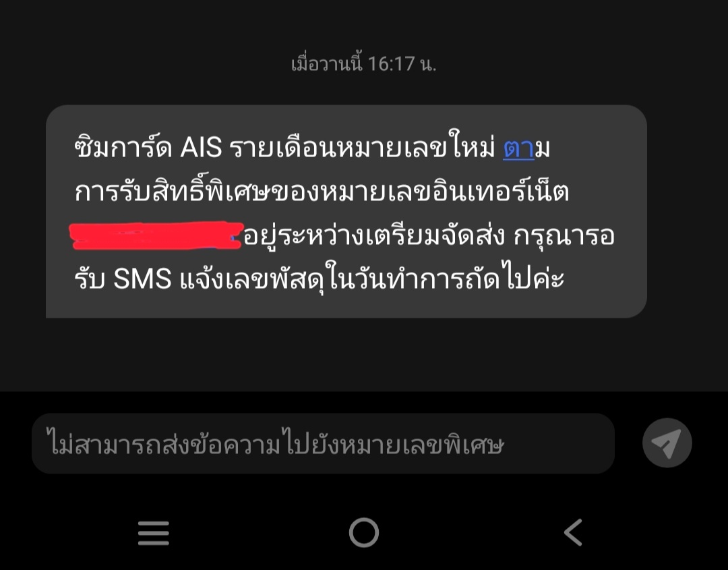Tap the text แจ้งเลขพัสดุในวันทำการถัดไปค่ะ
This screenshot has width=728, height=570.
pos(372,279)
